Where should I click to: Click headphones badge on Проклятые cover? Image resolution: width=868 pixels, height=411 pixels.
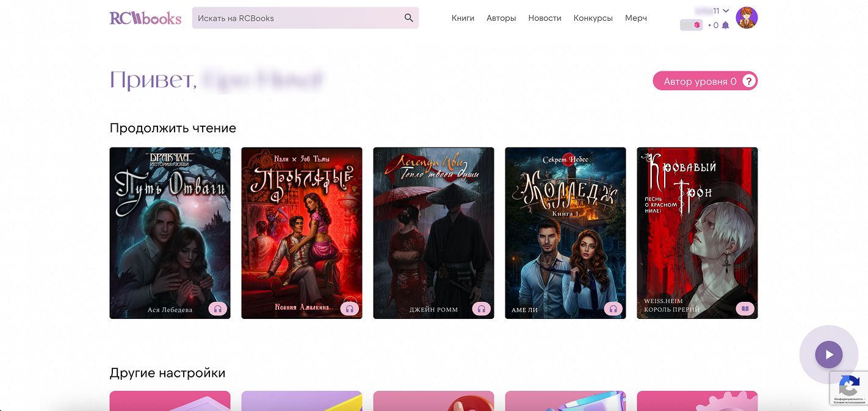tap(350, 309)
